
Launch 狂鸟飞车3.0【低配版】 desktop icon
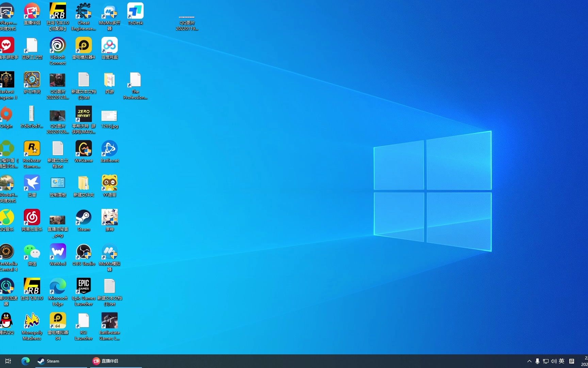point(58,16)
